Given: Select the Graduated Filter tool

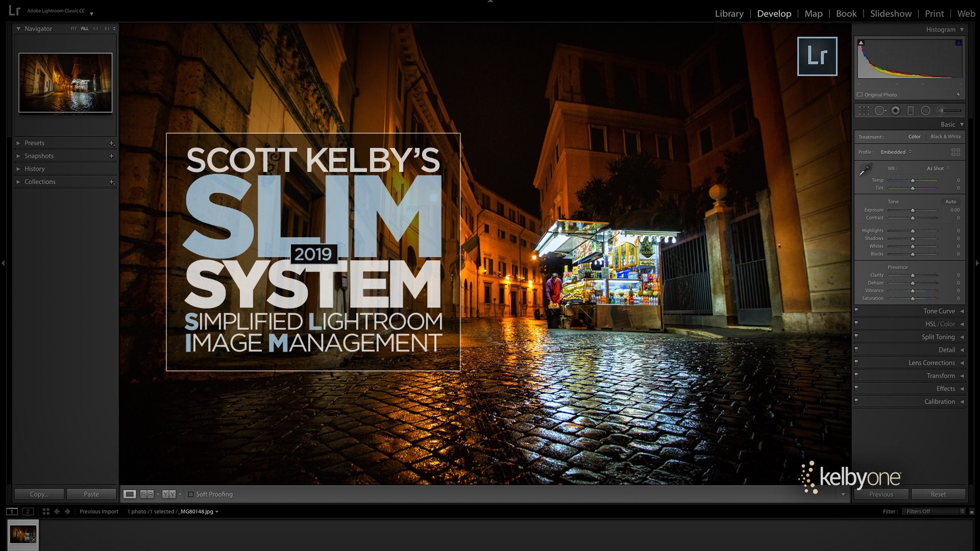Looking at the screenshot, I should click(x=911, y=111).
